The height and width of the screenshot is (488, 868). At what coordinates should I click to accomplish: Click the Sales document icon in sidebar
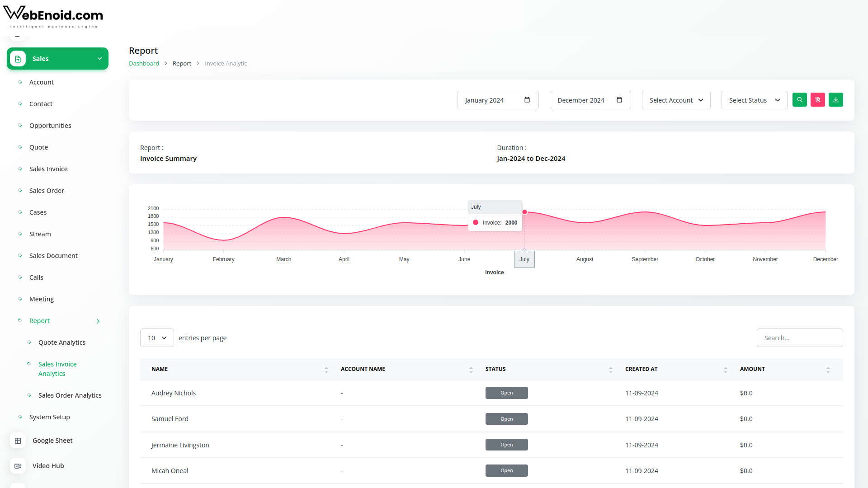(18, 59)
